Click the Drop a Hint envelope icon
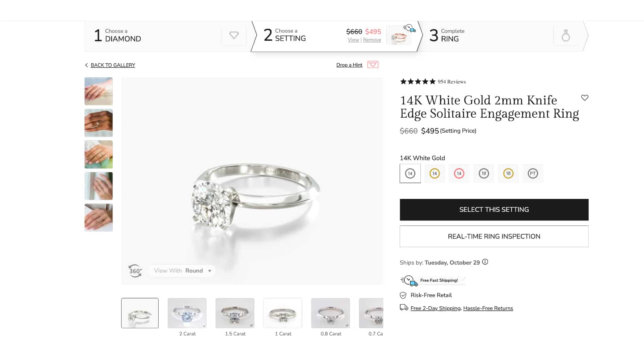644x352 pixels. 373,65
